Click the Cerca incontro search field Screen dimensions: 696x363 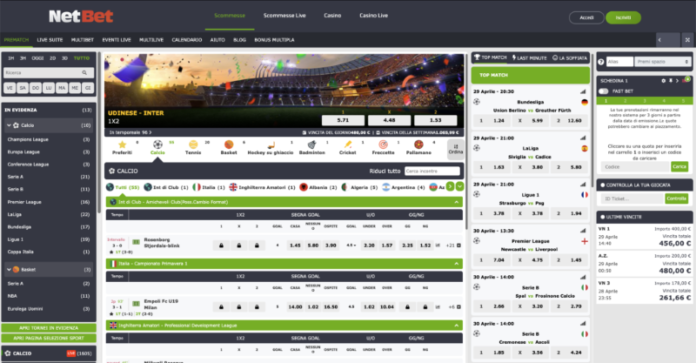tap(432, 171)
